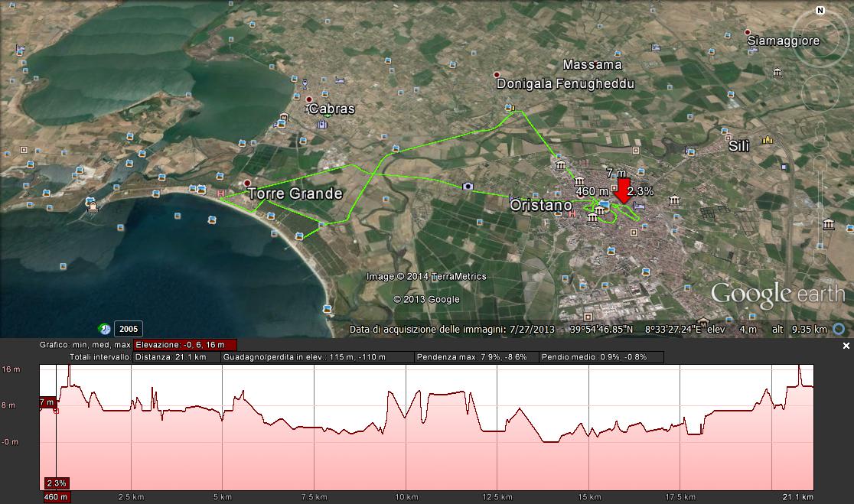Click the 460 m cursor marker on profile
Viewport: 854px width, 504px height.
55,497
